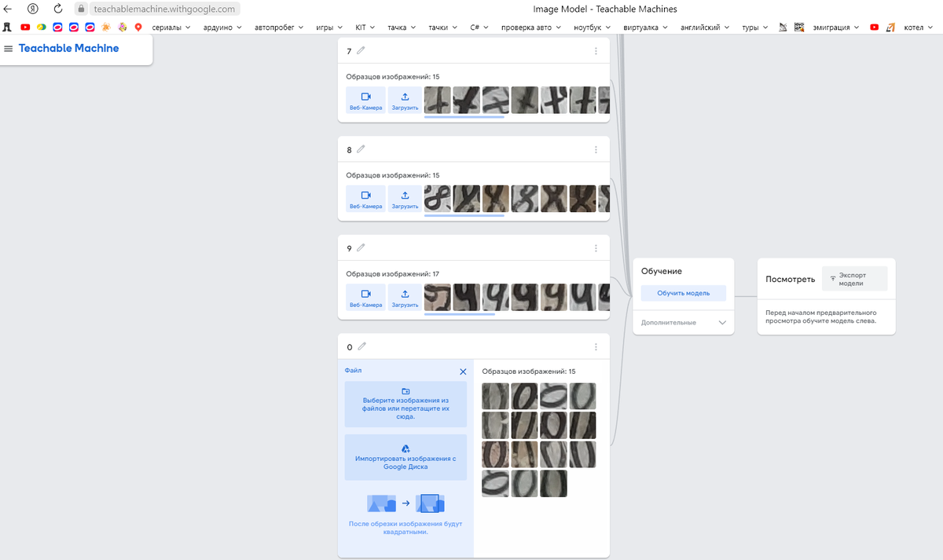Screen dimensions: 943x560
Task: Click the Загрузить upload button in class 8
Action: point(405,199)
